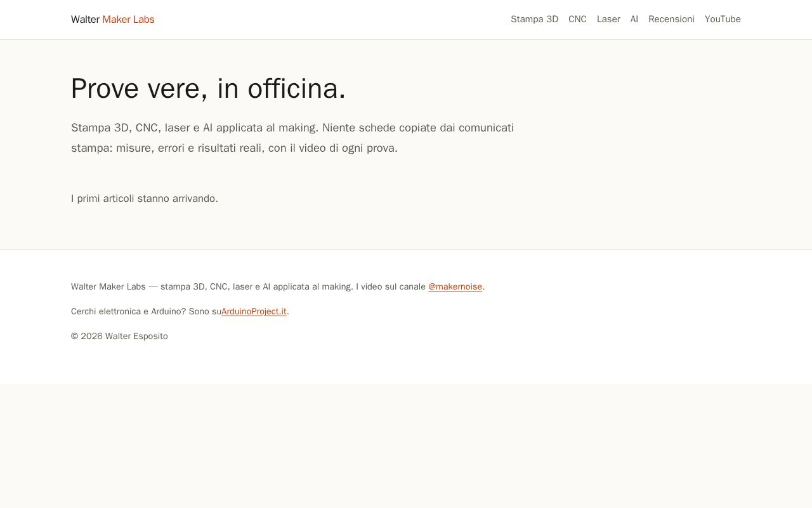The height and width of the screenshot is (508, 812).
Task: Open the AI navigation item
Action: (x=634, y=19)
